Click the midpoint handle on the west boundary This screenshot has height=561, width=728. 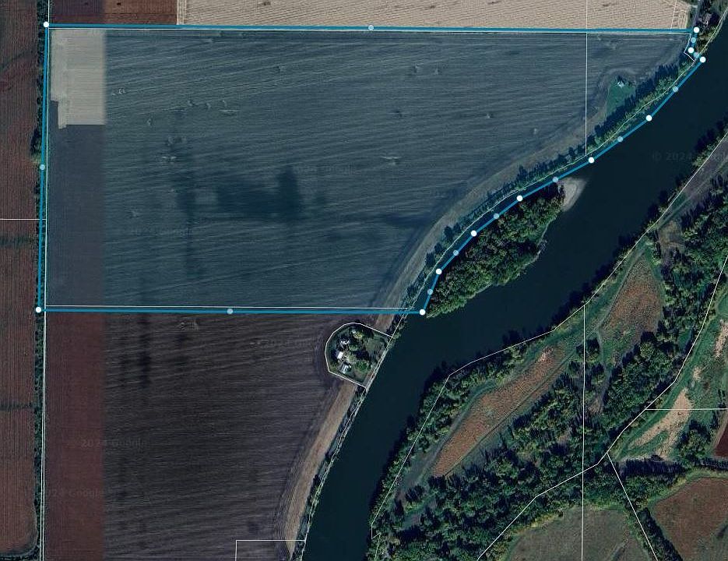(x=42, y=167)
